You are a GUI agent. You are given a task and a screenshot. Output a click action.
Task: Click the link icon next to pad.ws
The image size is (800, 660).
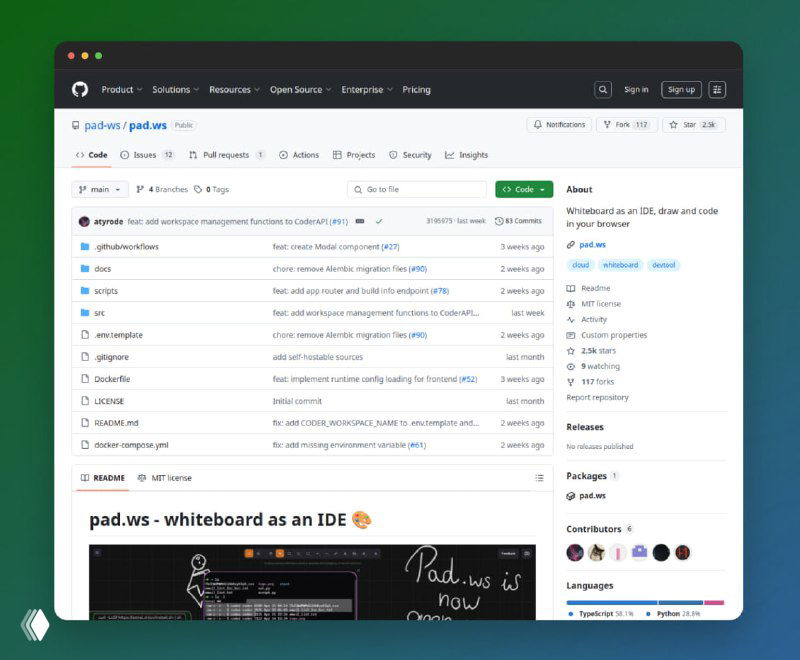tap(570, 243)
